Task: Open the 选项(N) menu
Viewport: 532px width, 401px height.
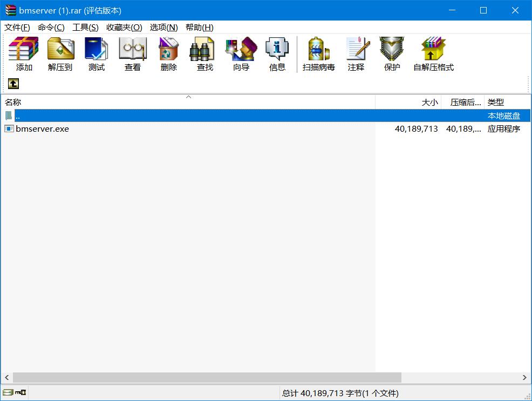Action: 163,27
